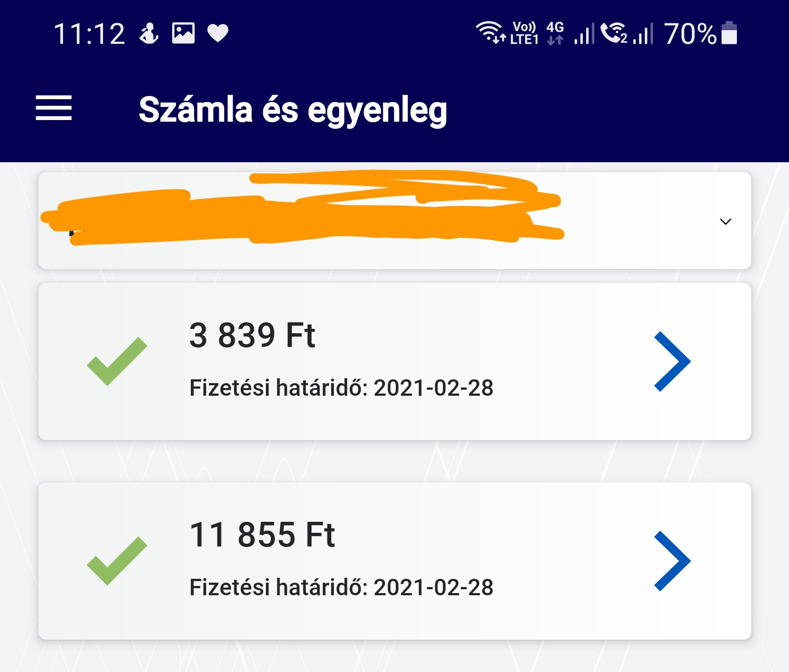This screenshot has height=672, width=789.
Task: Open details arrow for 11 855 Ft bill
Action: [672, 561]
